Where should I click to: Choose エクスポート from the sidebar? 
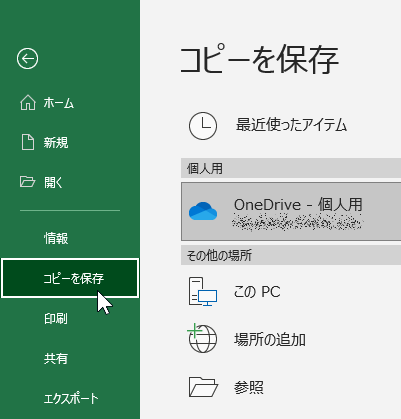pos(71,398)
